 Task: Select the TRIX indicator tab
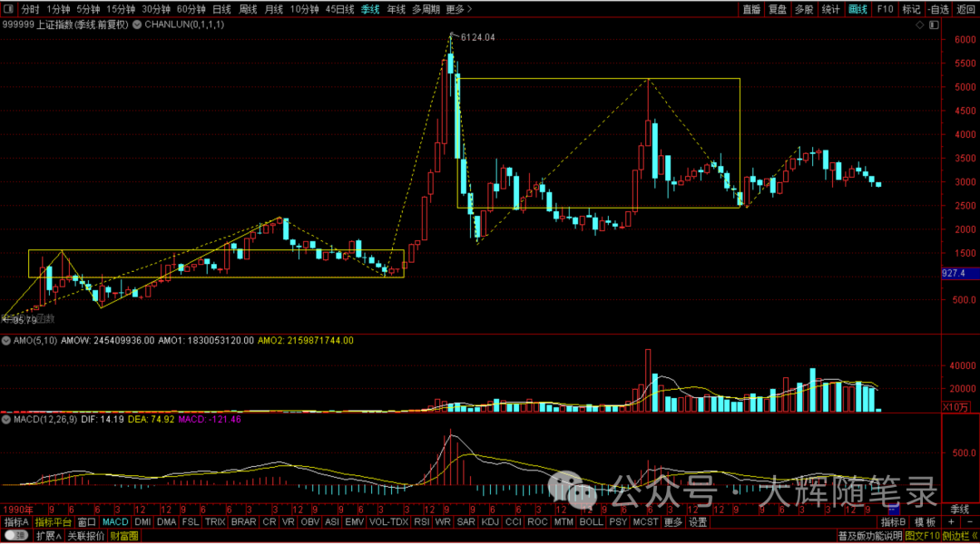pyautogui.click(x=215, y=522)
